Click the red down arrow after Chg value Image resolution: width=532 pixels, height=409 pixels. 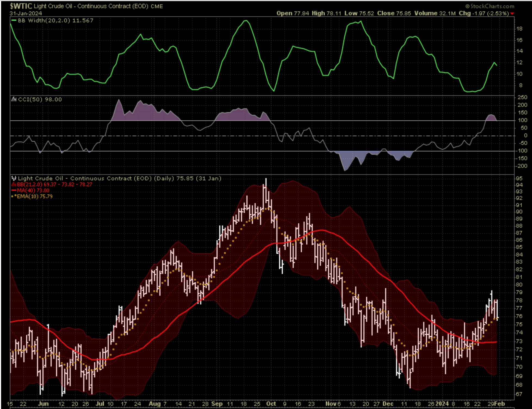coord(512,14)
